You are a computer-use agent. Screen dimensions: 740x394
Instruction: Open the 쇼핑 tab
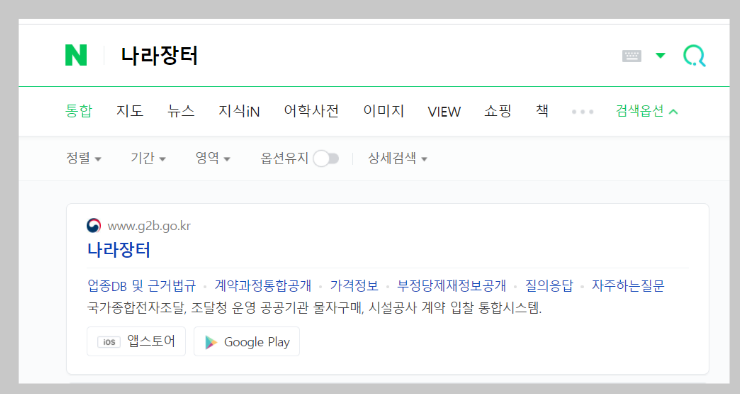click(x=497, y=111)
